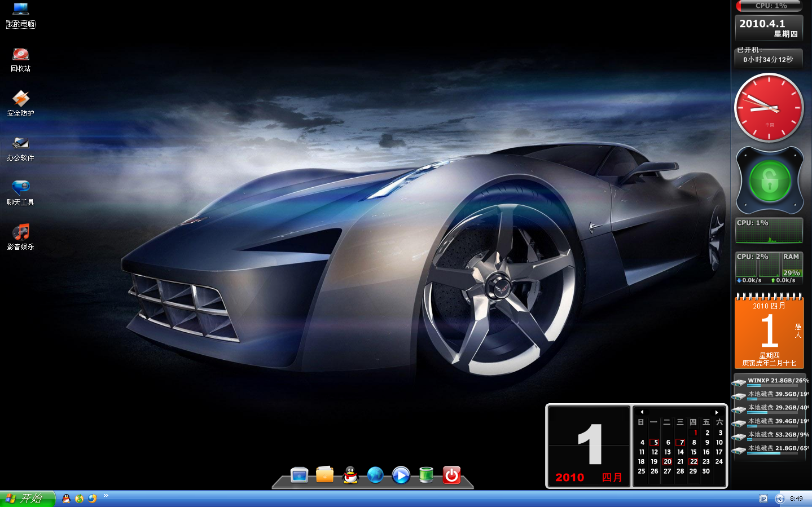The image size is (812, 507).
Task: Toggle the green padlock lock widget
Action: tap(770, 180)
